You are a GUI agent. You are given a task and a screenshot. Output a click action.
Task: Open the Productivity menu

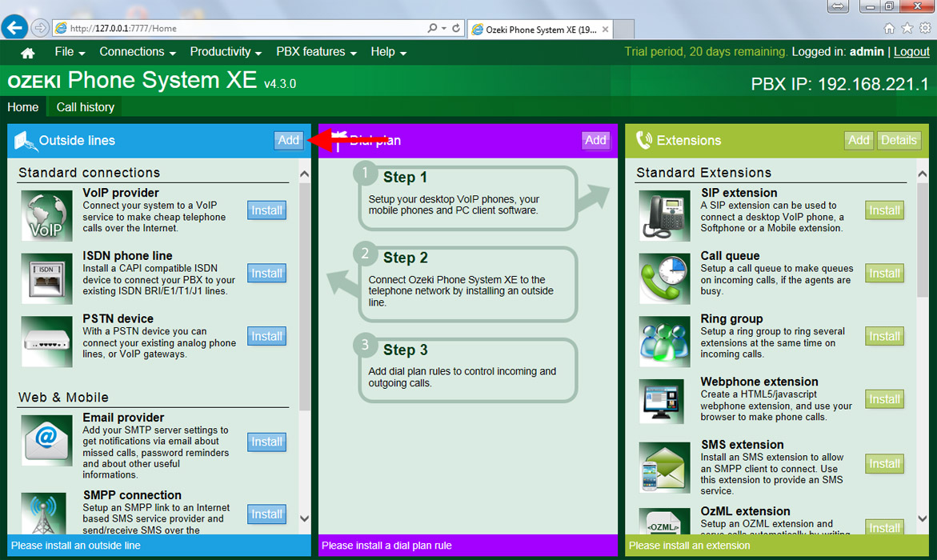[x=226, y=52]
